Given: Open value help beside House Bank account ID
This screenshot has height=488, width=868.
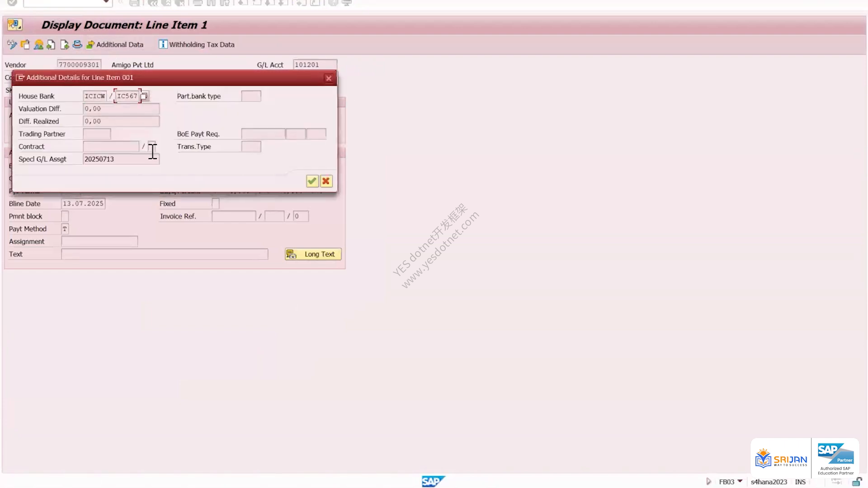Looking at the screenshot, I should pos(144,96).
